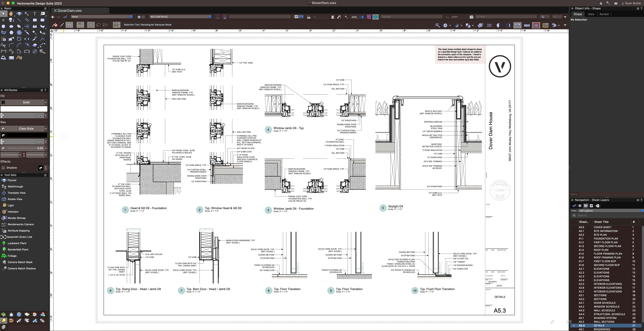Select the Zoom magnifier tool in Basic palette
This screenshot has width=644, height=331.
27,13
